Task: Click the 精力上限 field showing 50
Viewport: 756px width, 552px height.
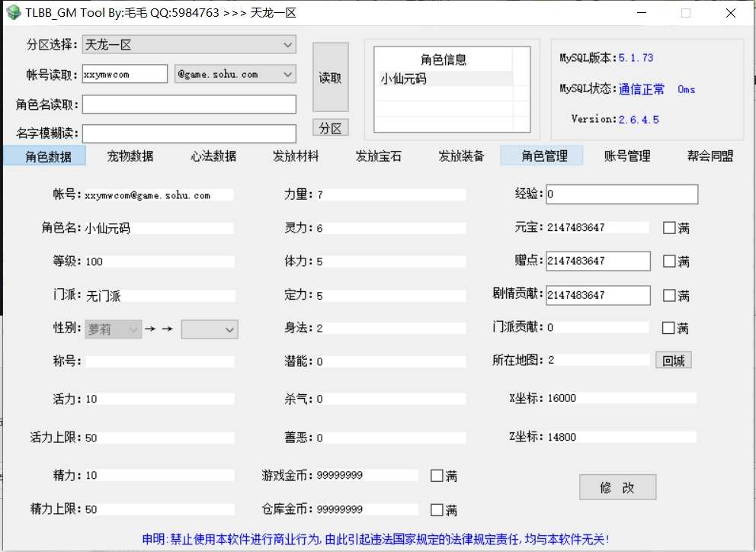Action: [159, 509]
